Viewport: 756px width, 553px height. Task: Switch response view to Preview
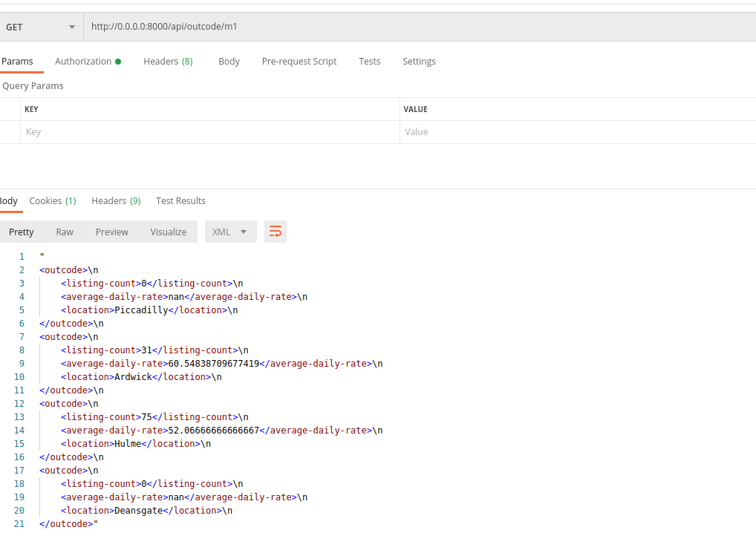[x=111, y=232]
